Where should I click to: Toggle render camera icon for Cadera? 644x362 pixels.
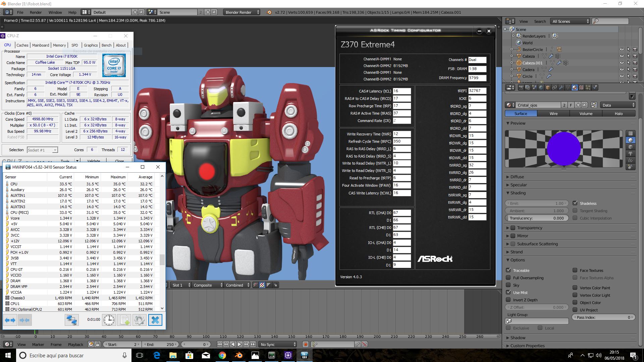pos(635,70)
